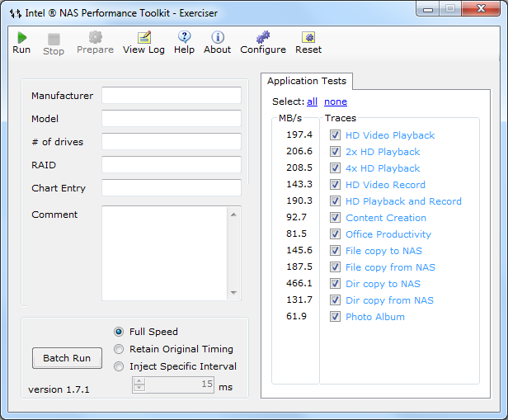Image resolution: width=508 pixels, height=420 pixels.
Task: Click the 'all' select link
Action: click(312, 101)
